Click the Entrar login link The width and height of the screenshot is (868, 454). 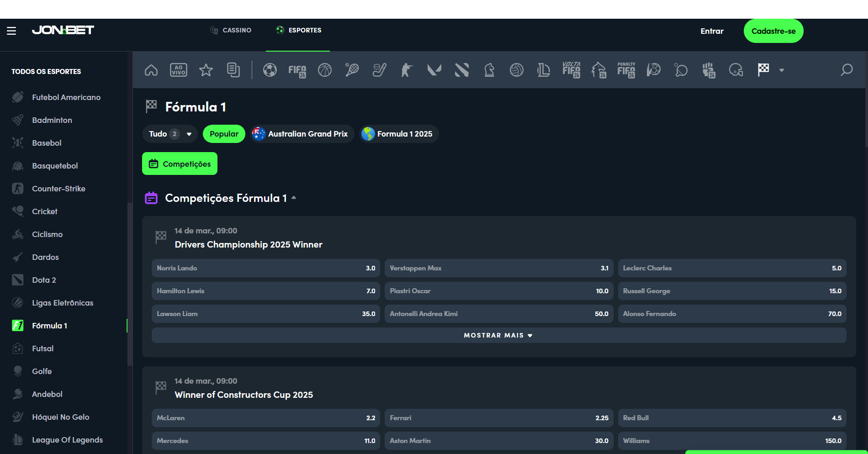[712, 31]
